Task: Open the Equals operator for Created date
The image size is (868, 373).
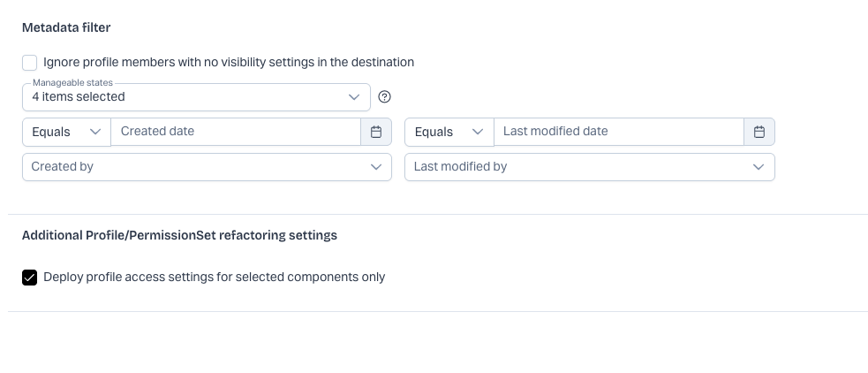Action: (x=65, y=132)
